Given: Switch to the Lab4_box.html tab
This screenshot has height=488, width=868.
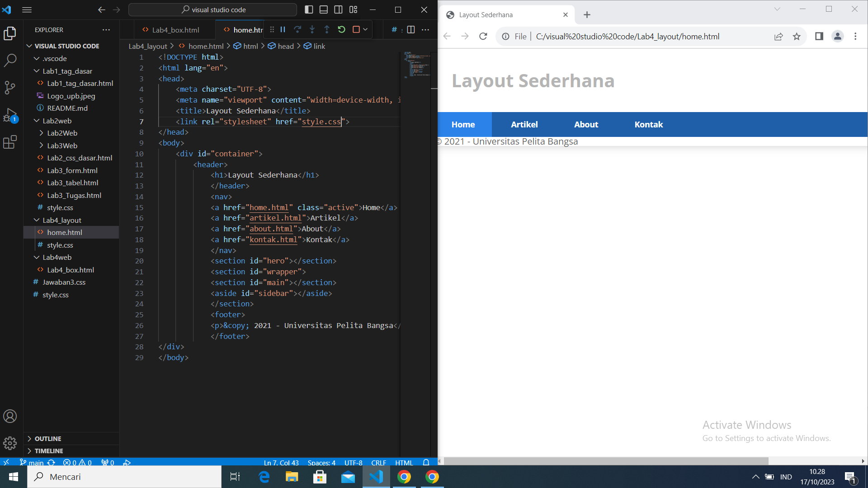Looking at the screenshot, I should click(175, 29).
